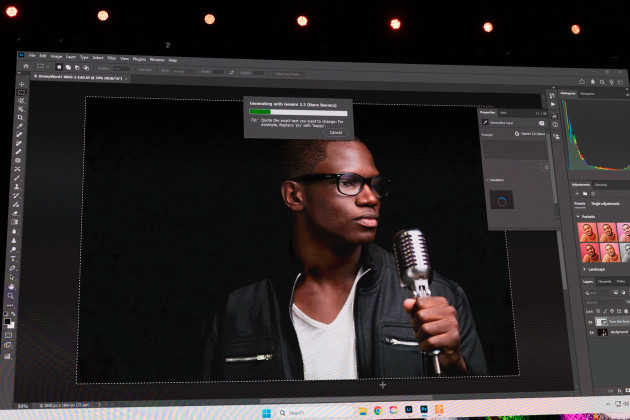Select the Zoom tool
This screenshot has width=630, height=420.
[x=11, y=296]
